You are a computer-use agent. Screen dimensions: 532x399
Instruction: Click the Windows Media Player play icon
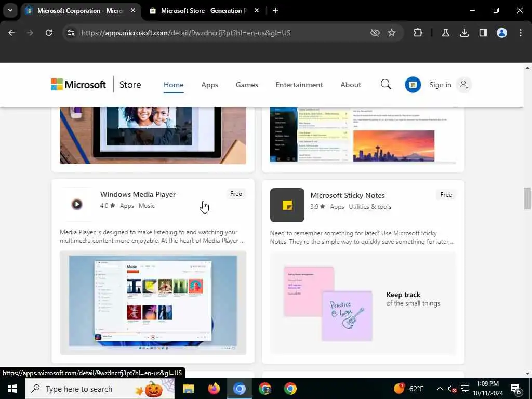pyautogui.click(x=77, y=204)
